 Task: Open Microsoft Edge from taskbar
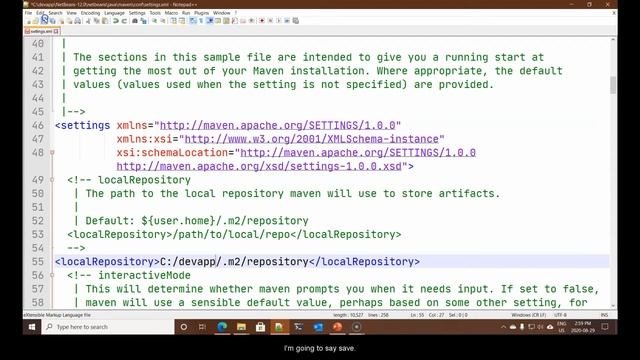(x=222, y=327)
